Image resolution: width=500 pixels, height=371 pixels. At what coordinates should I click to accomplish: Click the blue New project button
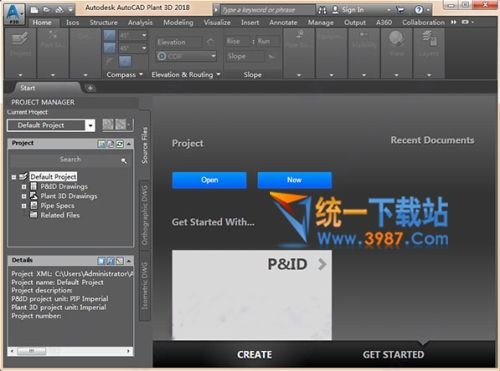tap(294, 180)
